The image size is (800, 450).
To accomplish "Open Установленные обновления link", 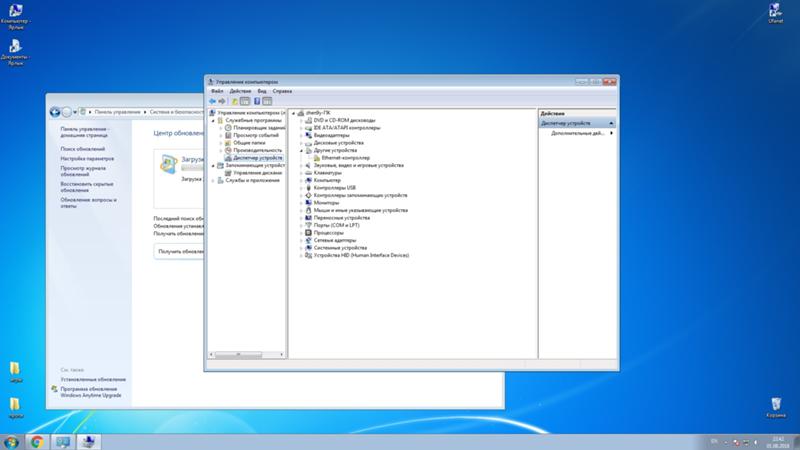I will 93,380.
